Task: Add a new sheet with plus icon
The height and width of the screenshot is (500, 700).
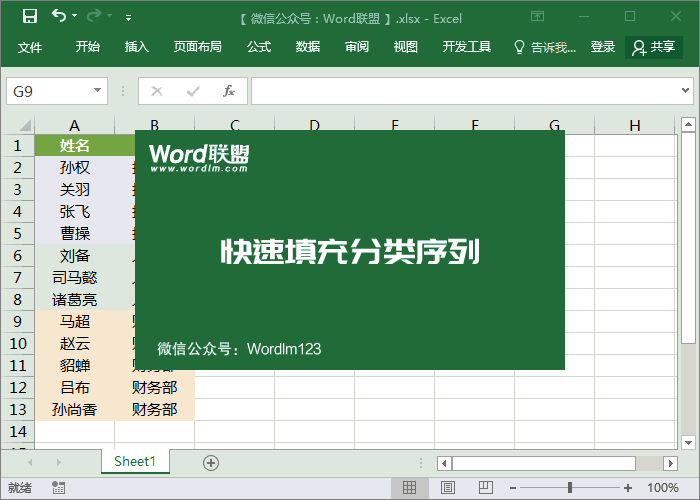Action: click(210, 462)
